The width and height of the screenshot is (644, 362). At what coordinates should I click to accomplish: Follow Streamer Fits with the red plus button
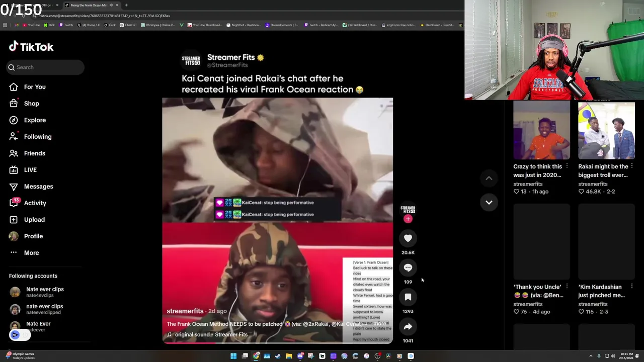408,219
